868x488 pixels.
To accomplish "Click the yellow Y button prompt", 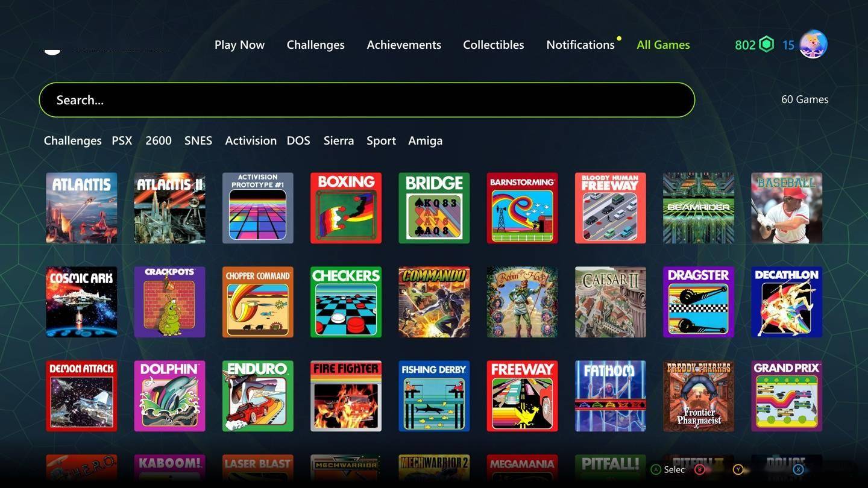I will click(x=738, y=469).
